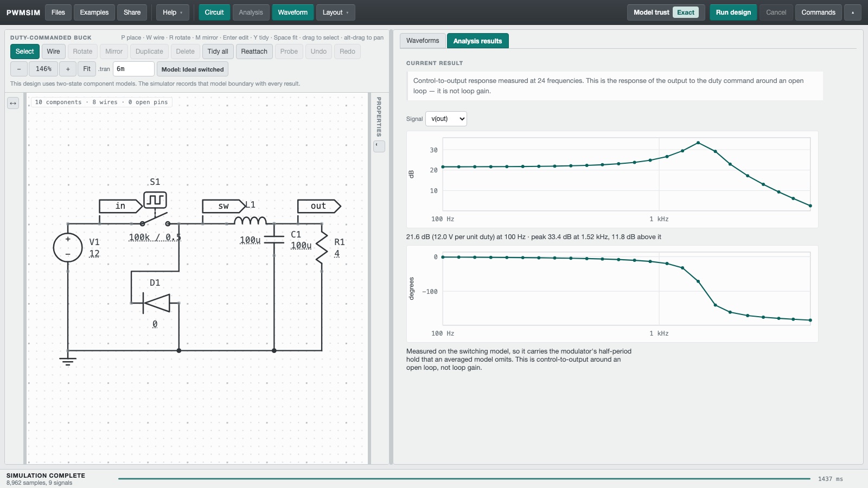Click the Run design button

733,12
